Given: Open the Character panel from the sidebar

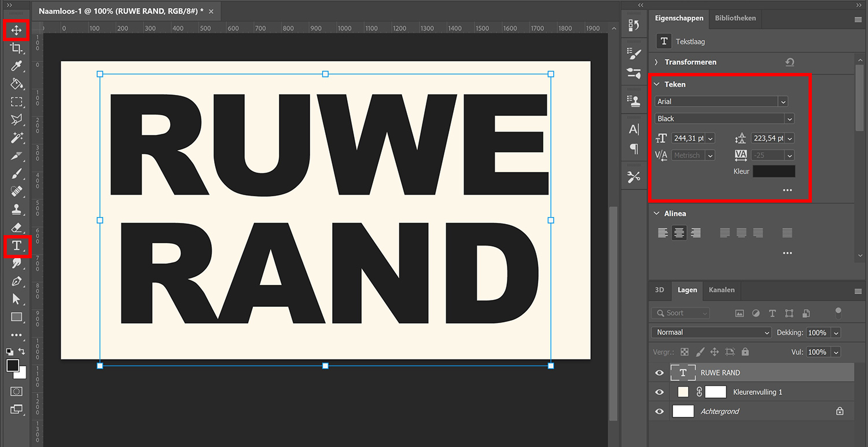Looking at the screenshot, I should tap(634, 130).
